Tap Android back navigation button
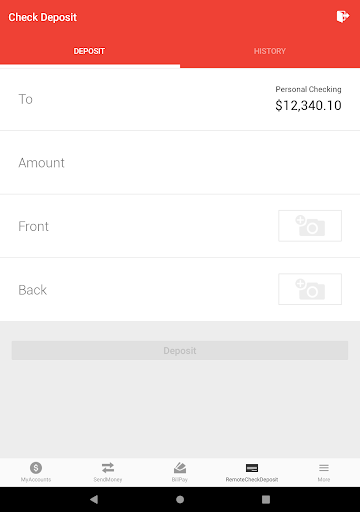Image resolution: width=360 pixels, height=512 pixels. point(94,499)
